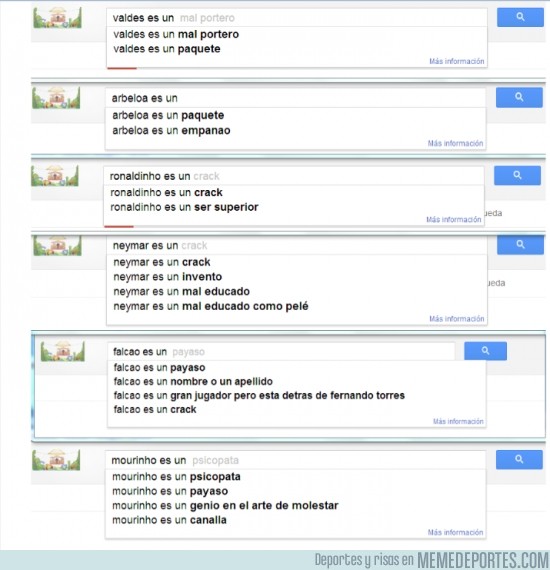Open 'Más información' link under the mourinho suggestions
This screenshot has width=550, height=570.
[x=455, y=532]
